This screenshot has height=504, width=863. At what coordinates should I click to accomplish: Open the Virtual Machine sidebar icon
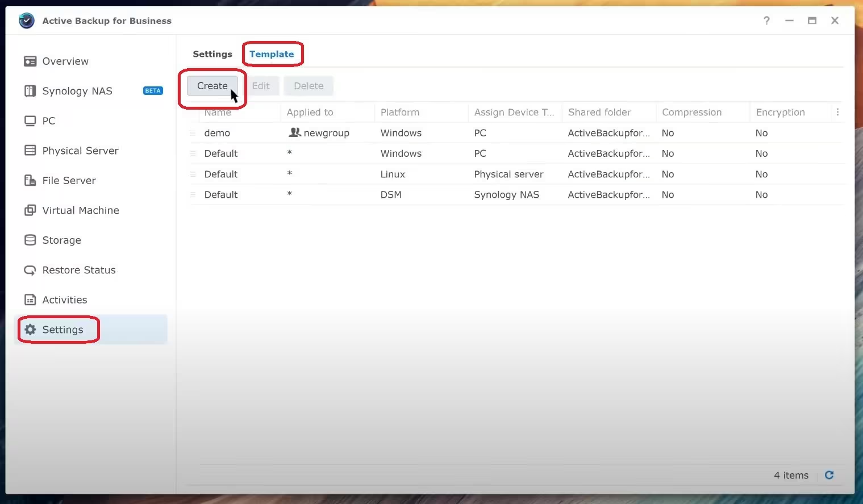[x=30, y=210]
